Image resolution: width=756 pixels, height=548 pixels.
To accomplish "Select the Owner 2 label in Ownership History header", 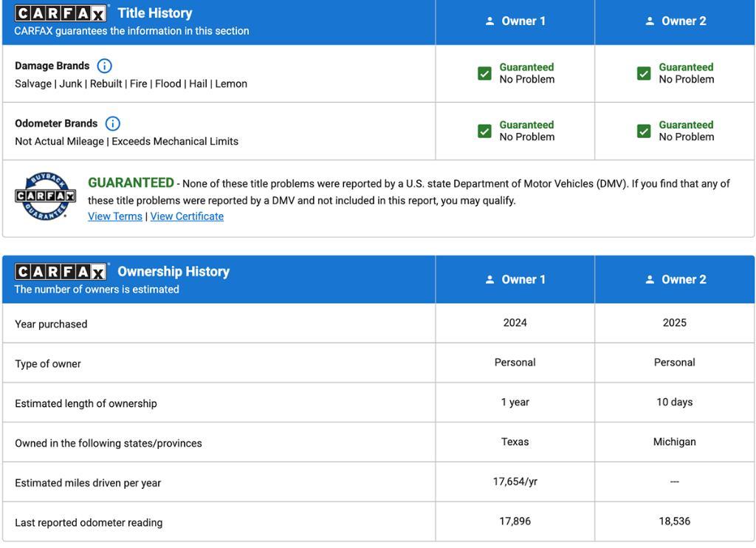I will pos(684,279).
